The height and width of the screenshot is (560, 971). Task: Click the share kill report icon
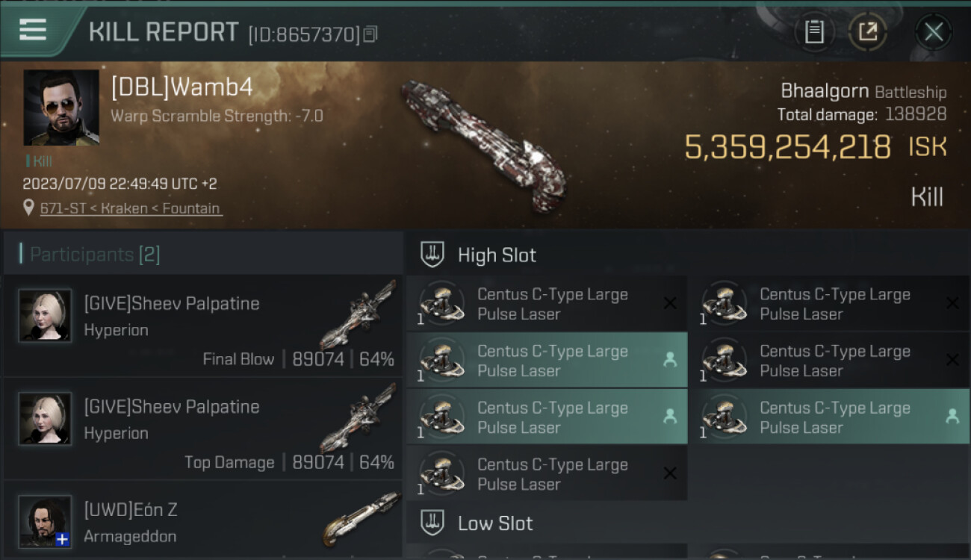point(867,32)
